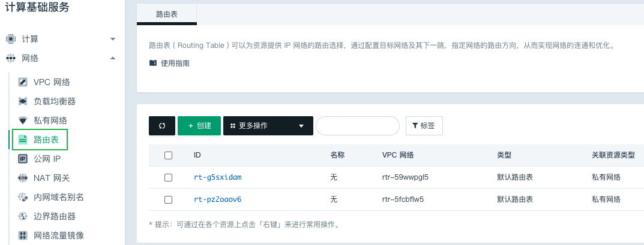Select the 路由表 tab
The width and height of the screenshot is (644, 245).
167,14
